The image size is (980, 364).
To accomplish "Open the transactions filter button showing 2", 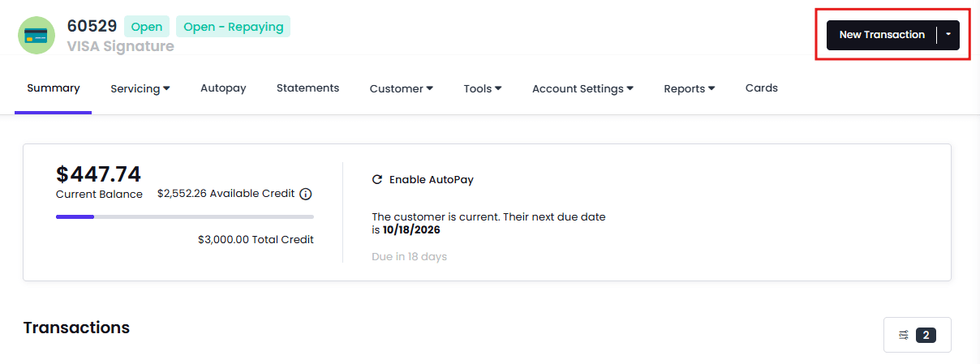I will click(917, 335).
